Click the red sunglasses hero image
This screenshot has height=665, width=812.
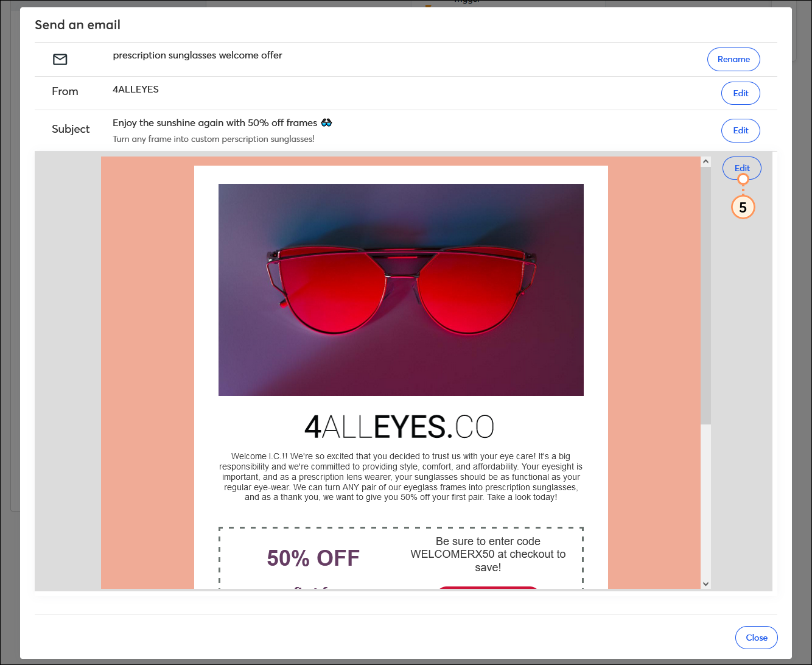coord(401,290)
